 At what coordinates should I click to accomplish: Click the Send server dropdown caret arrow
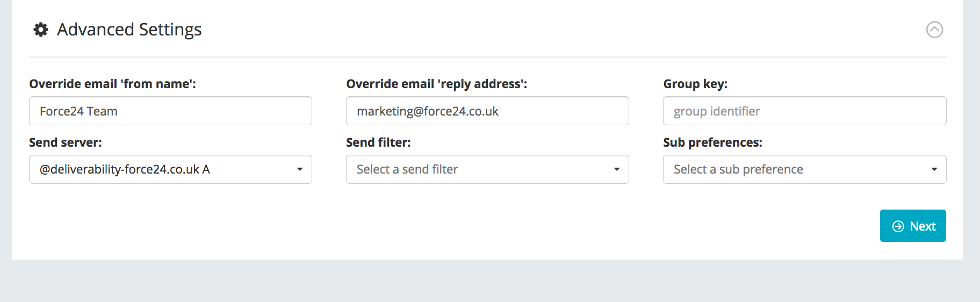(300, 169)
